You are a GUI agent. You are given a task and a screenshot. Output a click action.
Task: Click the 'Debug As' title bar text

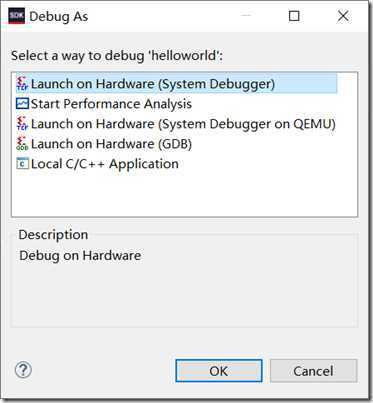point(59,16)
